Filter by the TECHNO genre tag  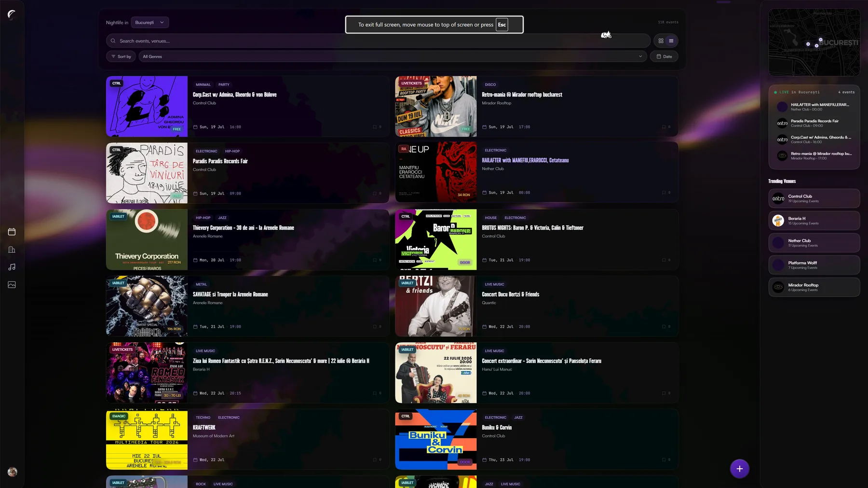point(203,418)
